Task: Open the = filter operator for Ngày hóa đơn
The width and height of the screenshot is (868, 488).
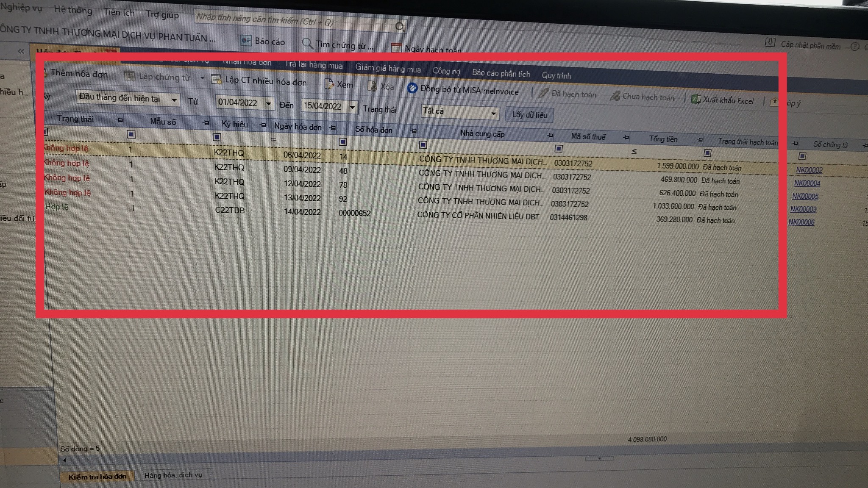Action: [x=274, y=139]
